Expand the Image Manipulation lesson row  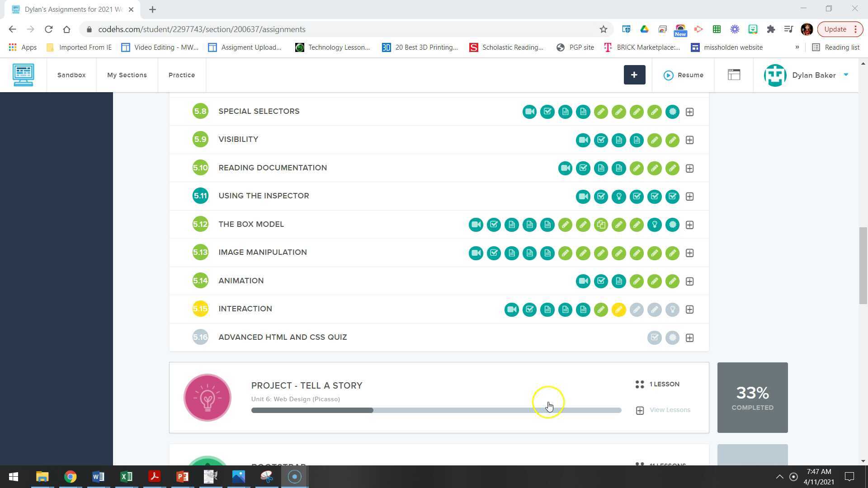tap(689, 253)
